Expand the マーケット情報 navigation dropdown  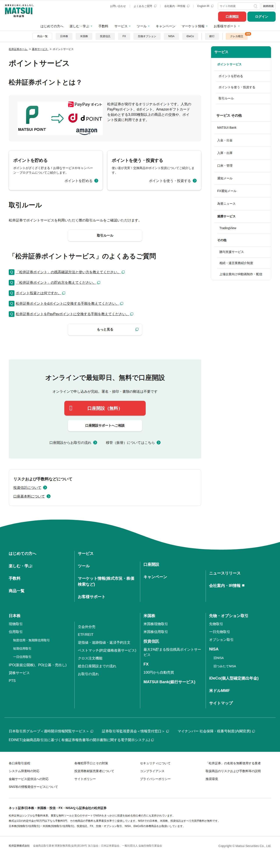195,26
